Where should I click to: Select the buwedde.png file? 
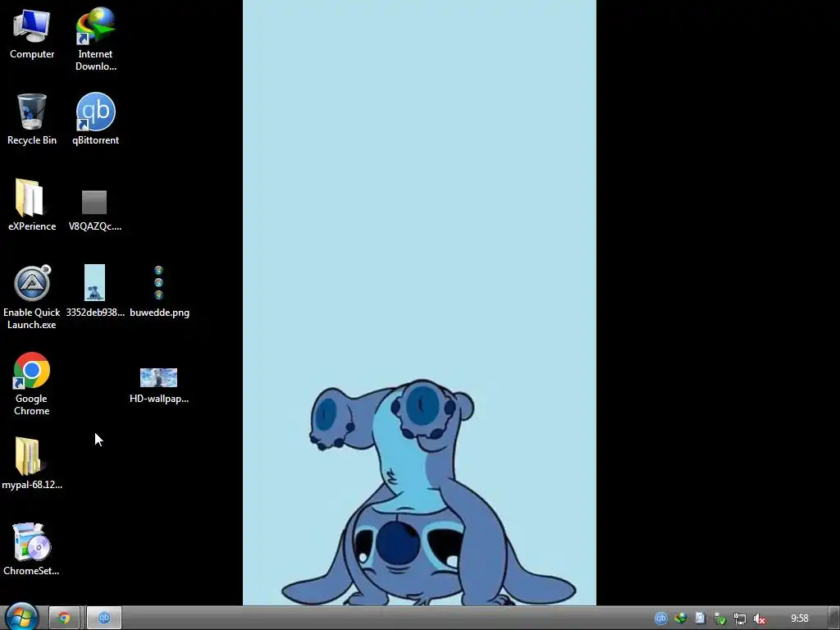159,291
